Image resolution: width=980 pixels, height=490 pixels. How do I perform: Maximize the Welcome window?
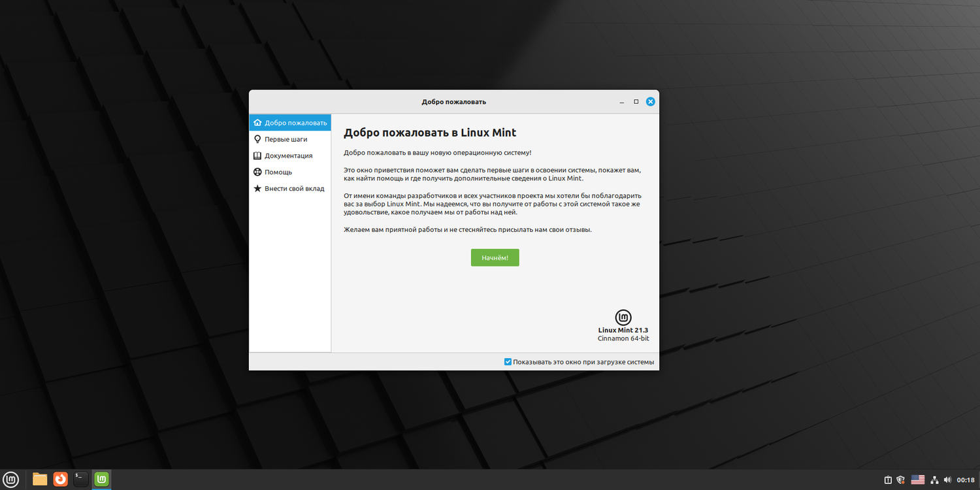pos(636,102)
